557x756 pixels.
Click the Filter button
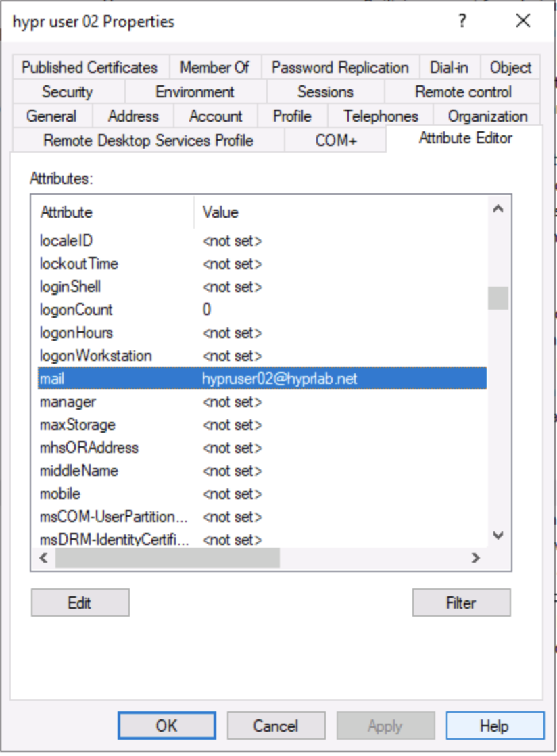coord(462,603)
